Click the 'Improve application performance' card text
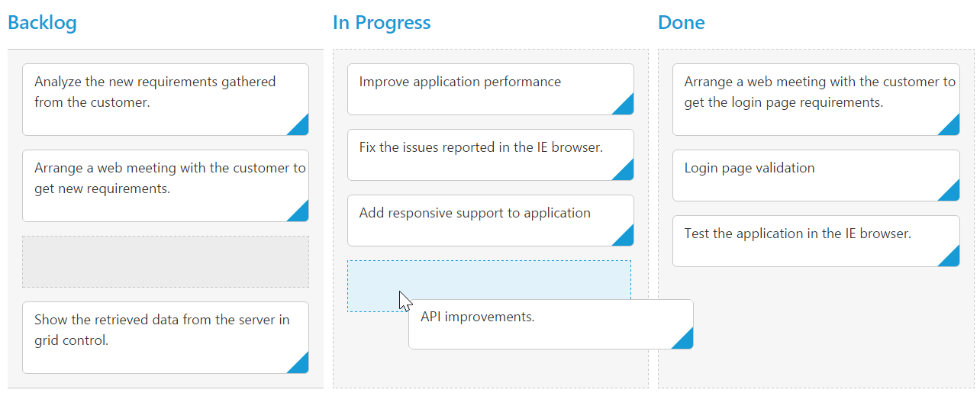 460,82
